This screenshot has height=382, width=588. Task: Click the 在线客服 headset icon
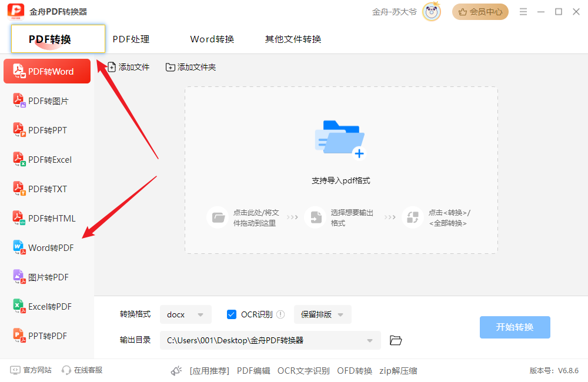click(x=66, y=370)
